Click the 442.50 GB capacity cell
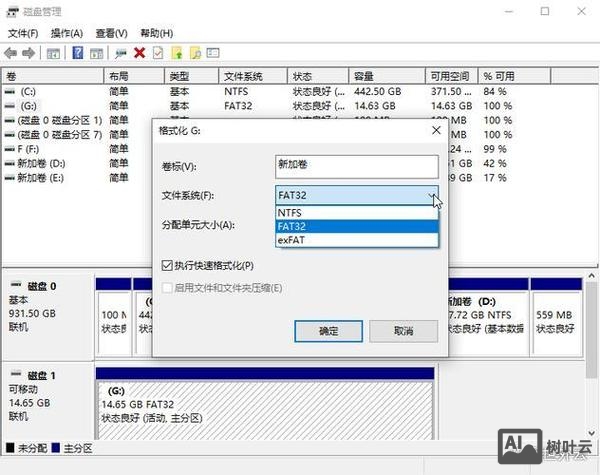The image size is (600, 475). pyautogui.click(x=377, y=91)
